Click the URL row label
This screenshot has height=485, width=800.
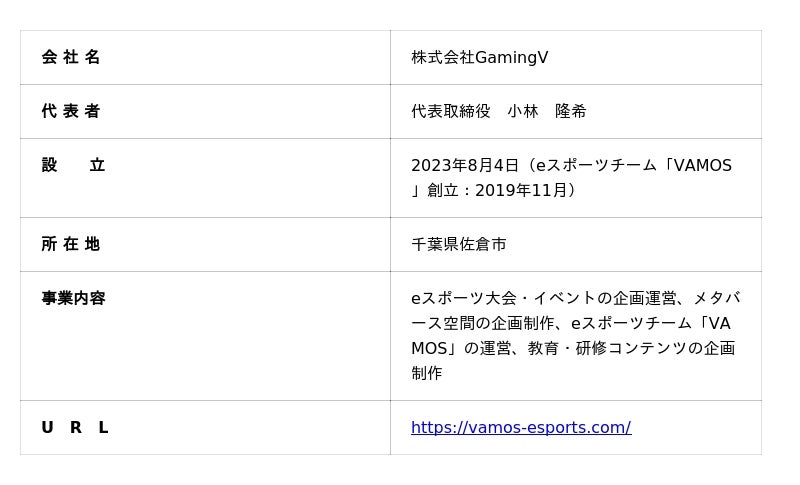pos(75,427)
